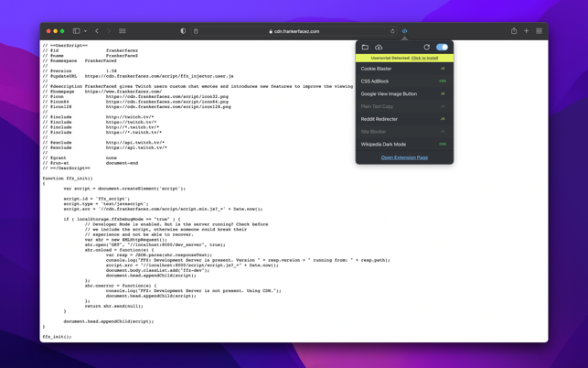Click 'return xhr.send(null);' line
This screenshot has width=588, height=368.
point(114,306)
